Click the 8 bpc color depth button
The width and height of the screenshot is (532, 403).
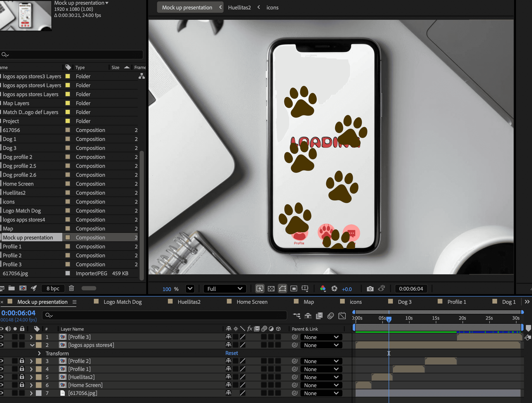53,288
